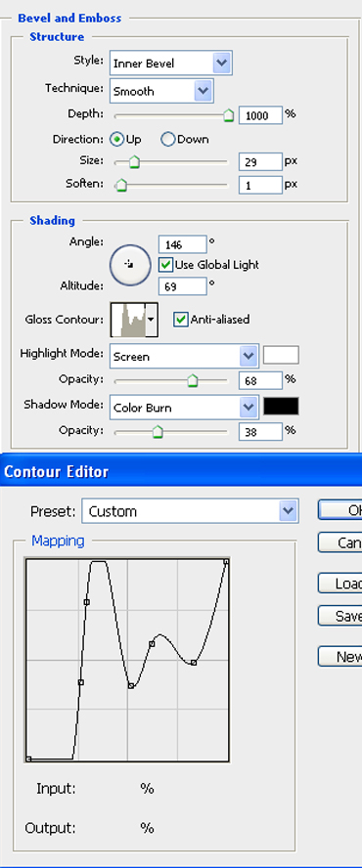Click the shadow Opacity slider handle
The width and height of the screenshot is (362, 868).
[x=158, y=432]
